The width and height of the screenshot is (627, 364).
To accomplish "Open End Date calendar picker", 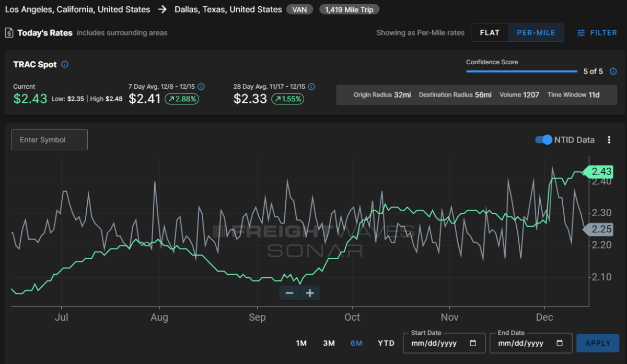I will pyautogui.click(x=560, y=343).
